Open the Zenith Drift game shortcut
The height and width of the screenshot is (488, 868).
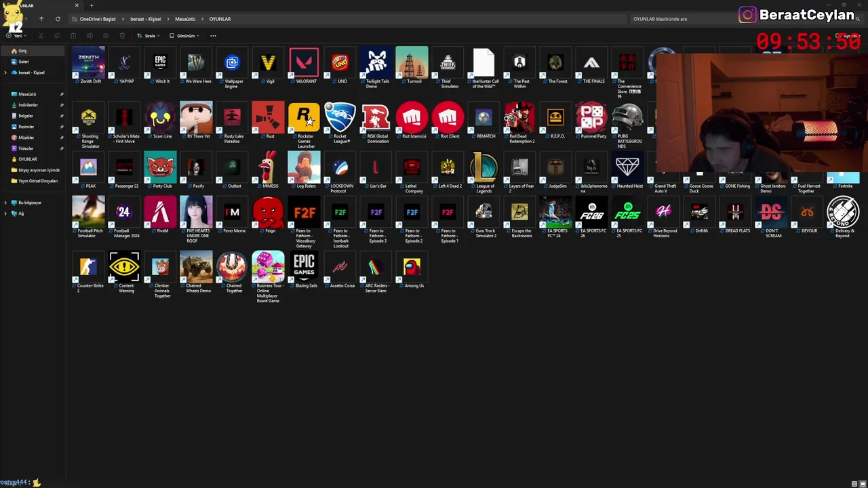[x=89, y=65]
